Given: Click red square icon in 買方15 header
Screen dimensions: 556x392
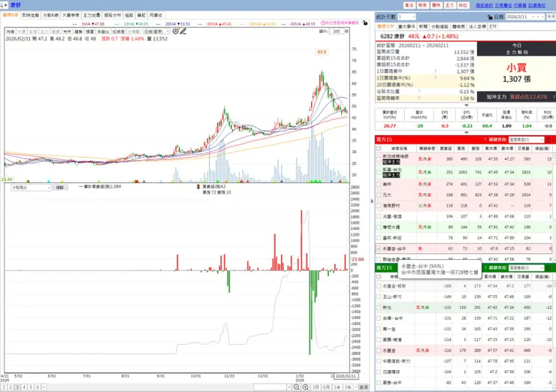Looking at the screenshot, I should (x=548, y=140).
